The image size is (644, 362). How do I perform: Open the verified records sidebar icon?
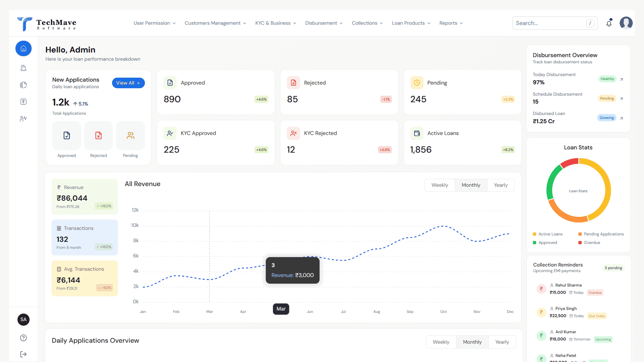click(23, 85)
